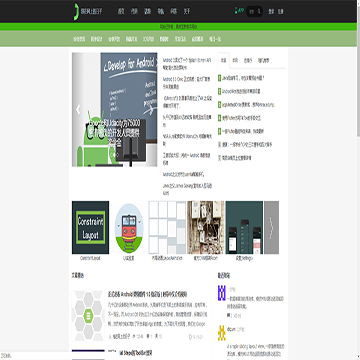Click the purple user avatar icon
This screenshot has height=360, width=360.
222,293
